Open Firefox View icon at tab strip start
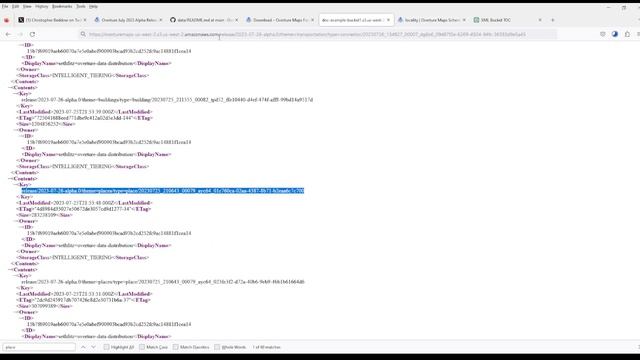640x360 pixels. (6, 20)
